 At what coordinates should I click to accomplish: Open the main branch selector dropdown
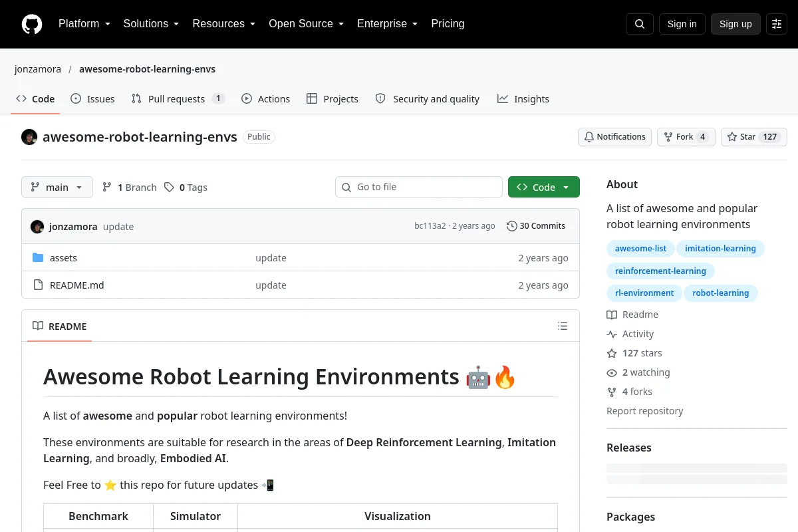57,188
